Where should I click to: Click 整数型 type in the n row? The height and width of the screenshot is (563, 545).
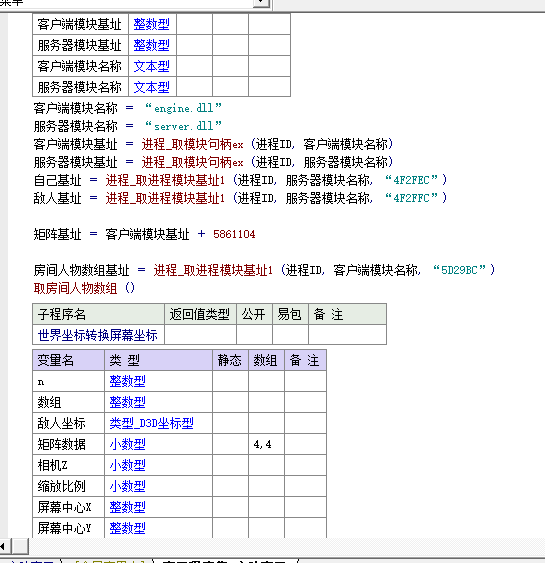click(x=127, y=381)
